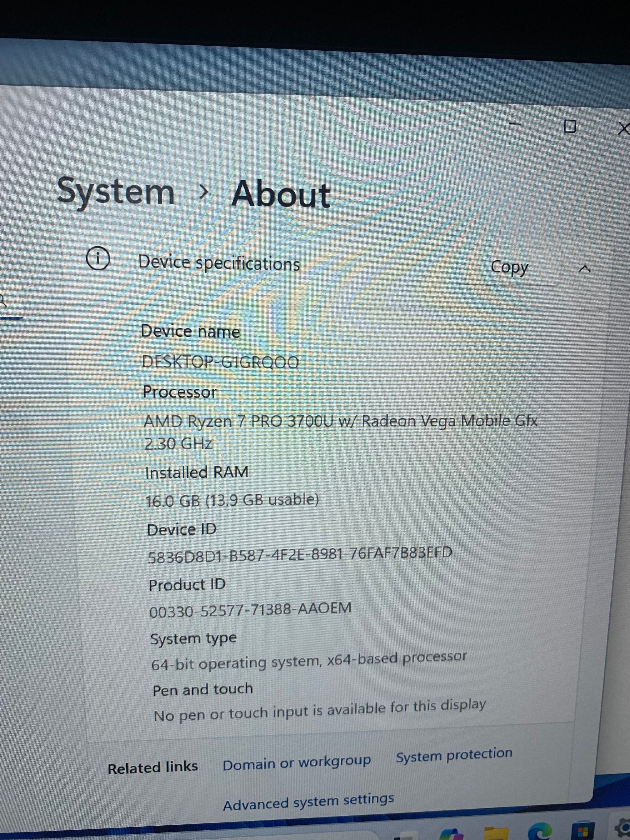Open Microsoft Store from the taskbar
Viewport: 630px width, 840px height.
(x=584, y=830)
